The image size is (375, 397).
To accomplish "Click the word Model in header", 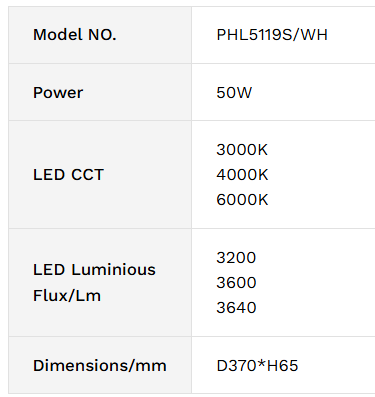I will click(x=58, y=35).
